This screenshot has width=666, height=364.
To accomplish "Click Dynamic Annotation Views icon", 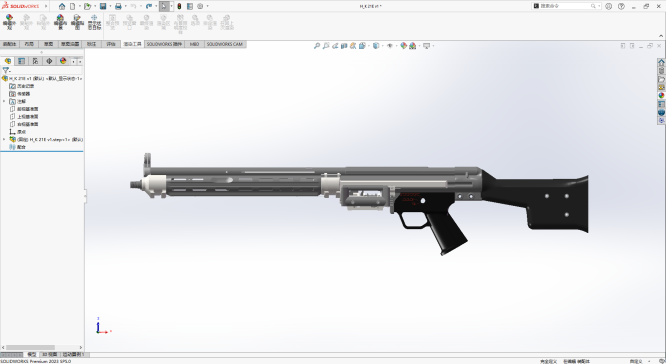I will [353, 46].
